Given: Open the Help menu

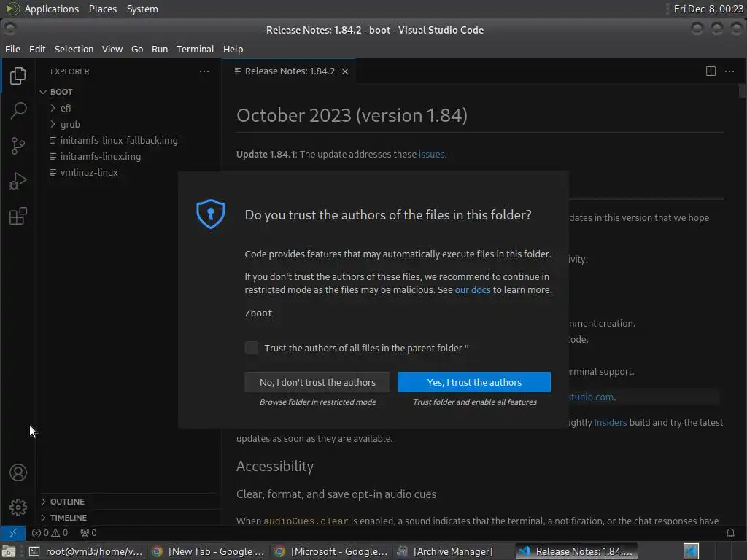Looking at the screenshot, I should [233, 49].
